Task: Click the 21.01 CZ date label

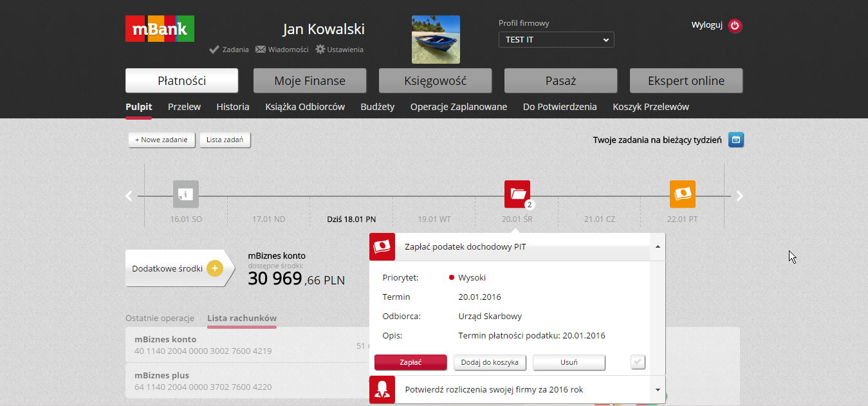Action: [x=600, y=219]
